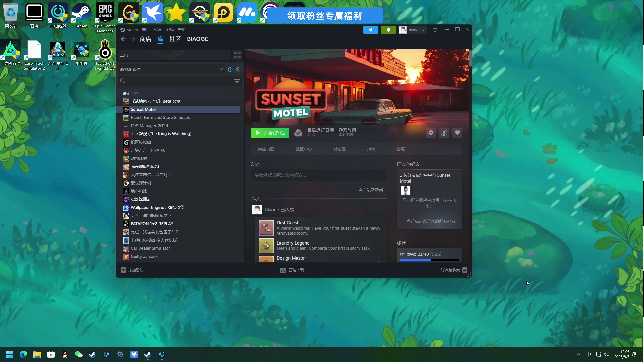Screen dimensions: 644x362
Task: Open 管理下载 downloads manager
Action: (292, 270)
